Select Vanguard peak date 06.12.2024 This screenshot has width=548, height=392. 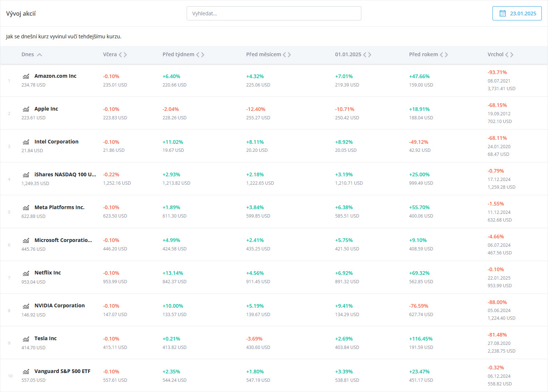pyautogui.click(x=499, y=376)
